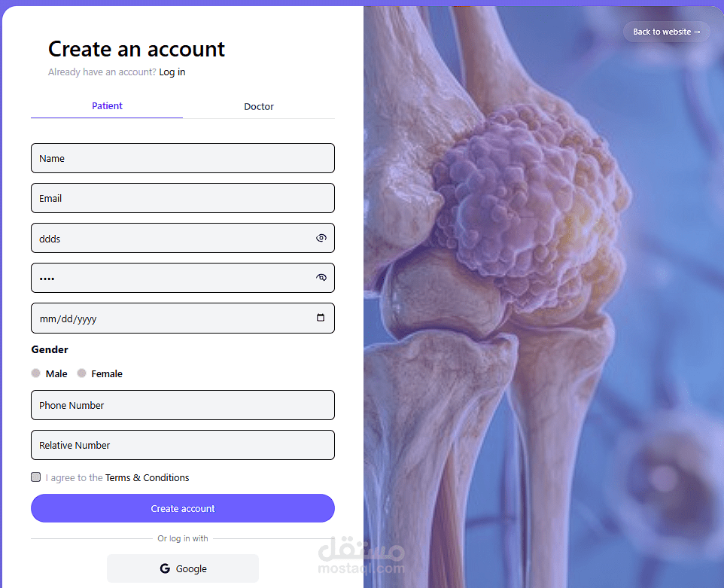Click the Log in link
The width and height of the screenshot is (724, 588).
(x=172, y=72)
